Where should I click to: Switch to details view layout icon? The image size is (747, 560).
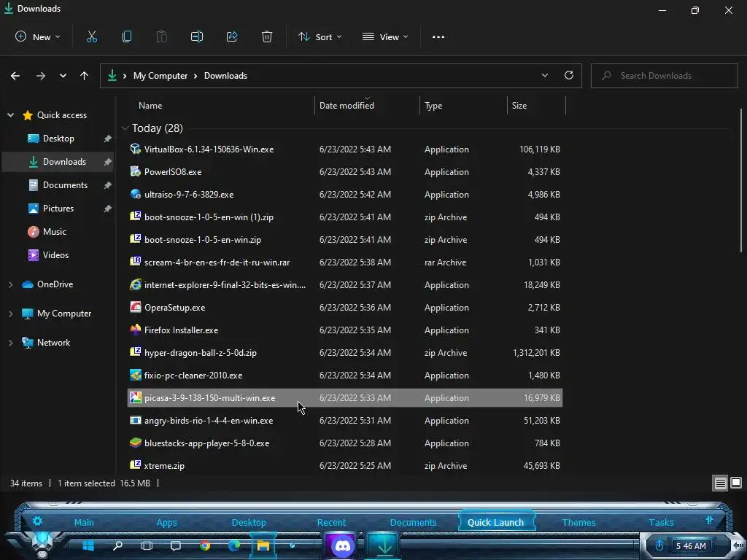coord(720,483)
